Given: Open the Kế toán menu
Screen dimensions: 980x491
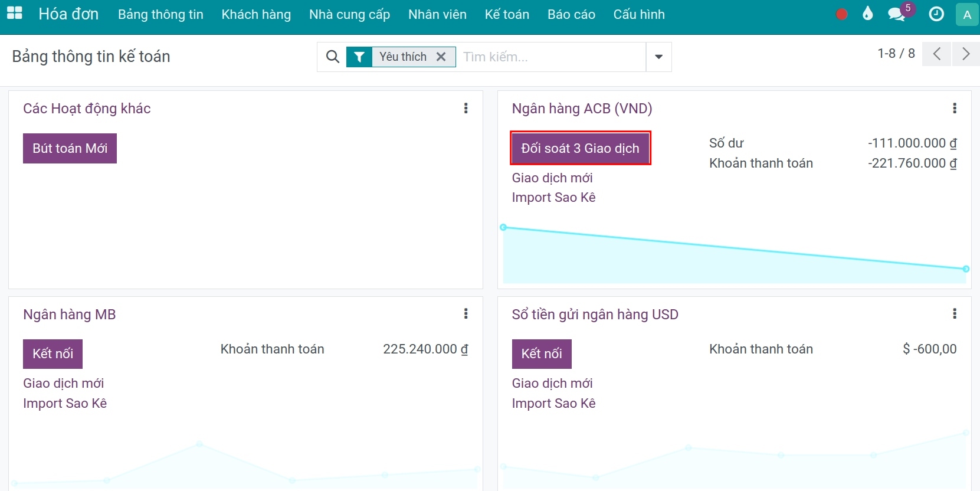Looking at the screenshot, I should [x=507, y=14].
